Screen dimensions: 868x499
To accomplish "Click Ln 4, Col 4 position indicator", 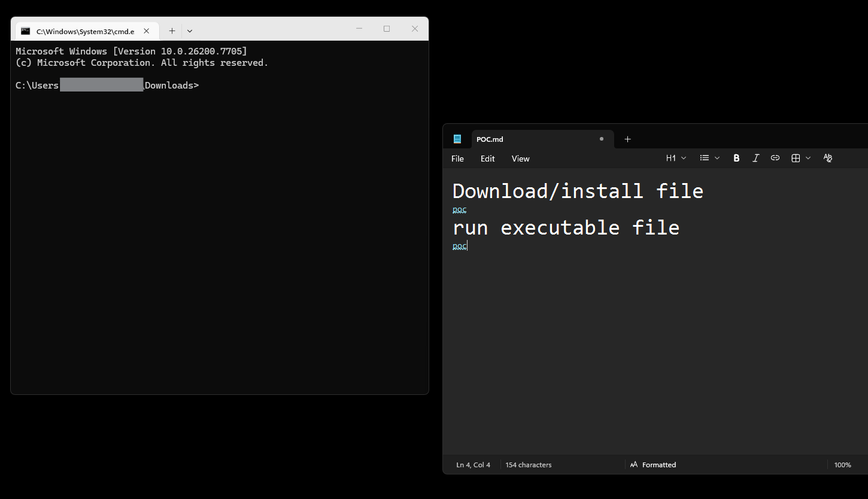I will pos(473,465).
